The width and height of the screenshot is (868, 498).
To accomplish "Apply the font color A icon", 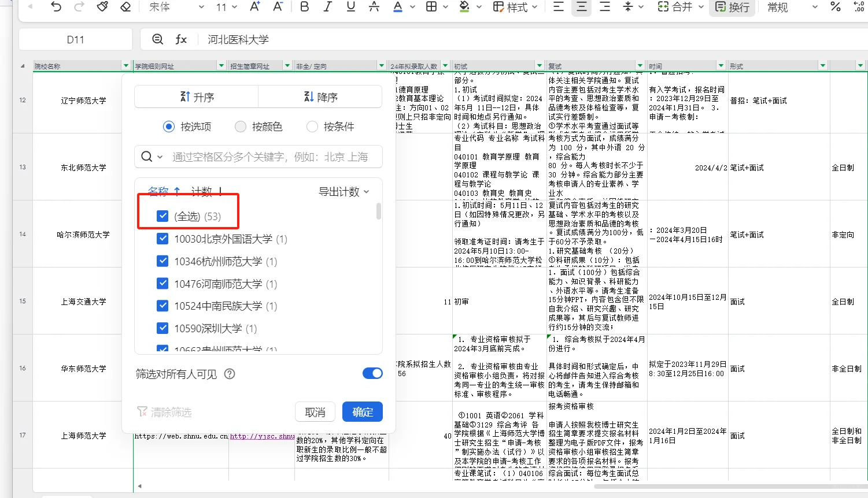I will tap(398, 7).
